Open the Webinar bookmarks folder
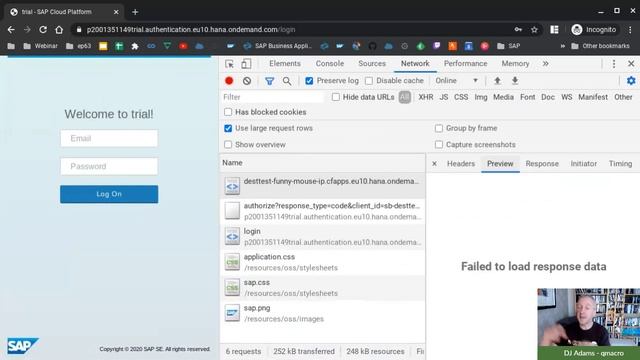The width and height of the screenshot is (640, 360). click(40, 46)
